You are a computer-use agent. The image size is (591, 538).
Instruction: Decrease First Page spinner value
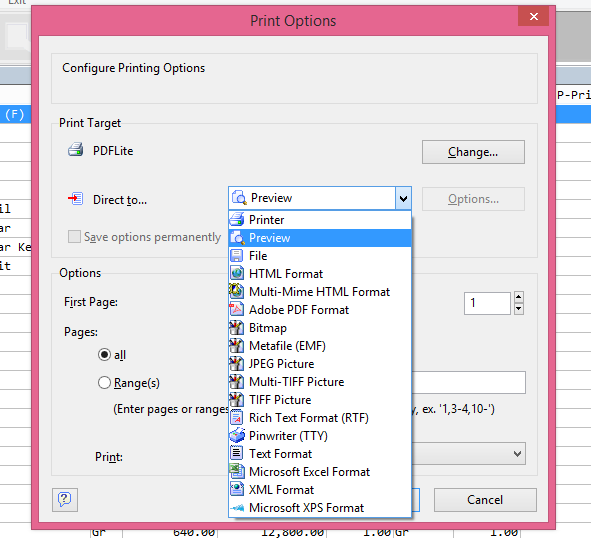tap(519, 309)
